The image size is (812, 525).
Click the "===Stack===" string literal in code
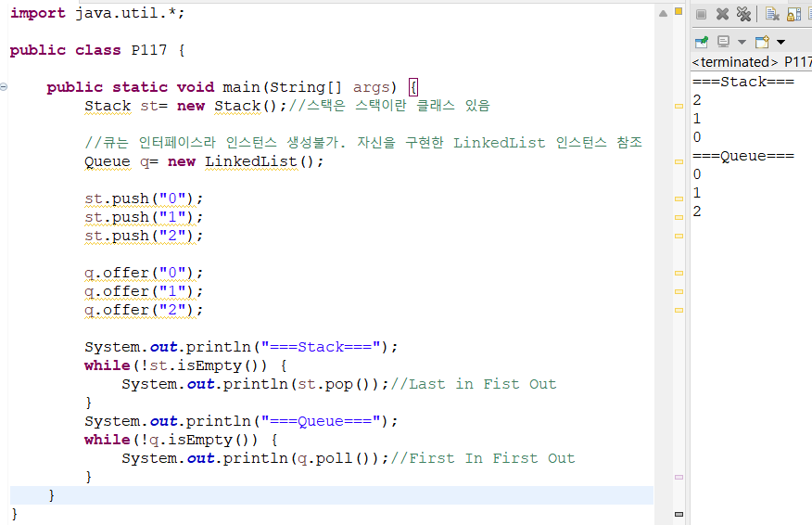(321, 347)
